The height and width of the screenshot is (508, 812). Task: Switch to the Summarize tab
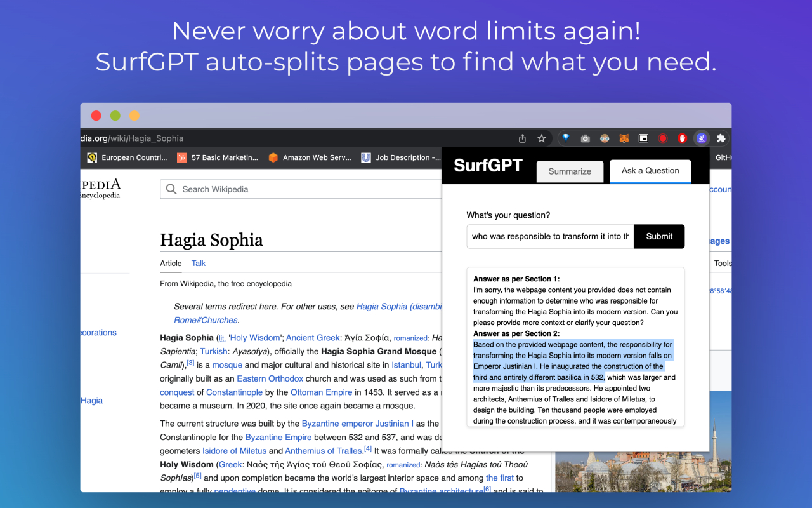pyautogui.click(x=570, y=171)
